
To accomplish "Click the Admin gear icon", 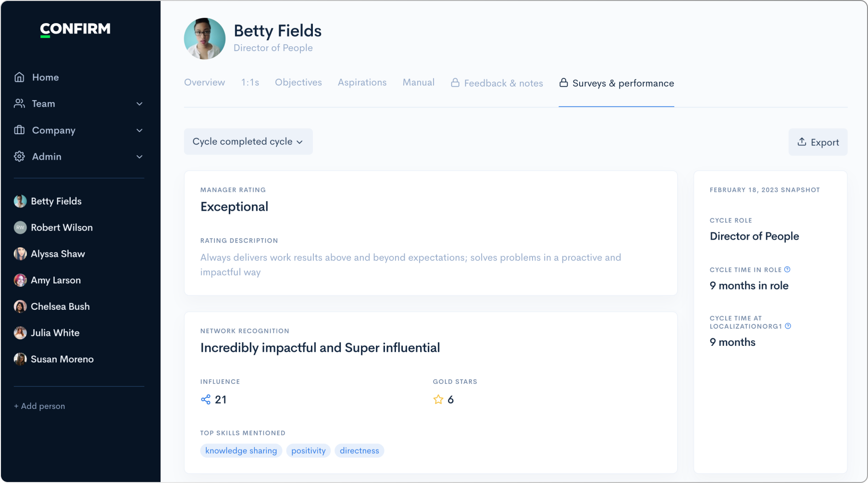I will [x=19, y=157].
